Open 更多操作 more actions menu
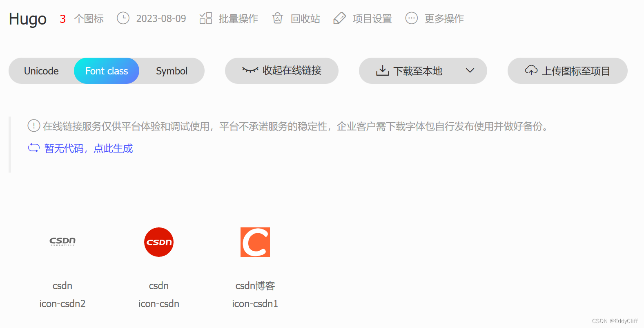644x328 pixels. click(444, 19)
